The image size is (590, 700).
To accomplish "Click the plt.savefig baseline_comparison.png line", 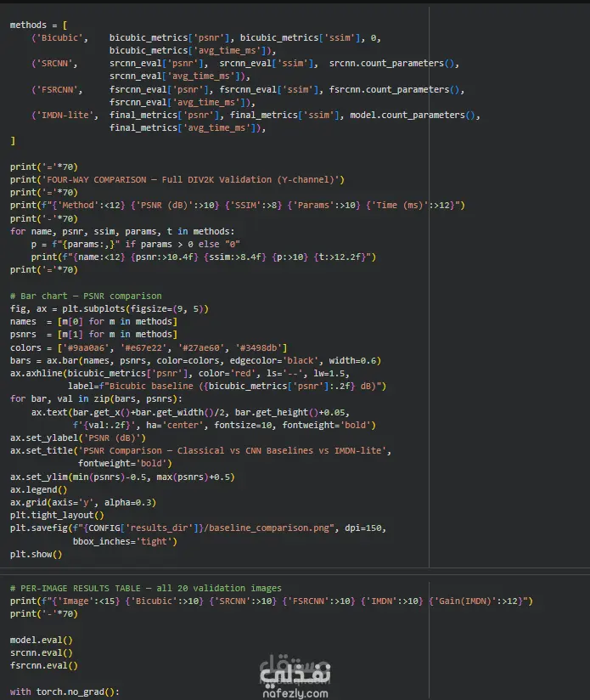I will point(198,528).
